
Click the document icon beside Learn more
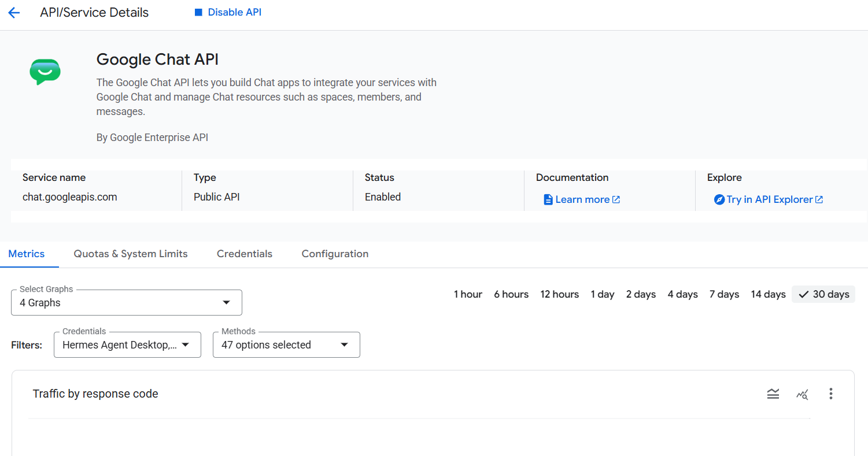(548, 199)
